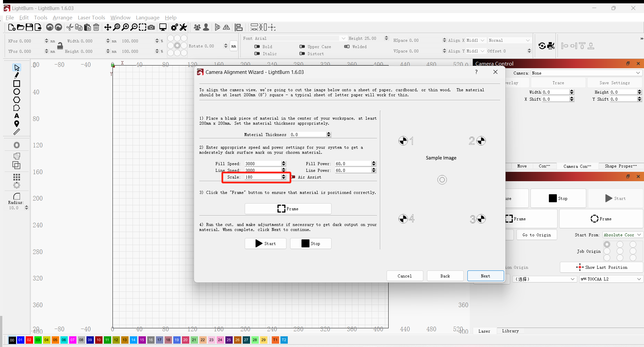This screenshot has height=347, width=644.
Task: Click the Fill Speed input field
Action: click(263, 164)
